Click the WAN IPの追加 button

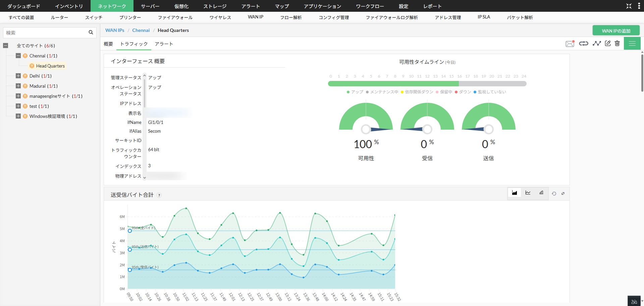click(616, 31)
